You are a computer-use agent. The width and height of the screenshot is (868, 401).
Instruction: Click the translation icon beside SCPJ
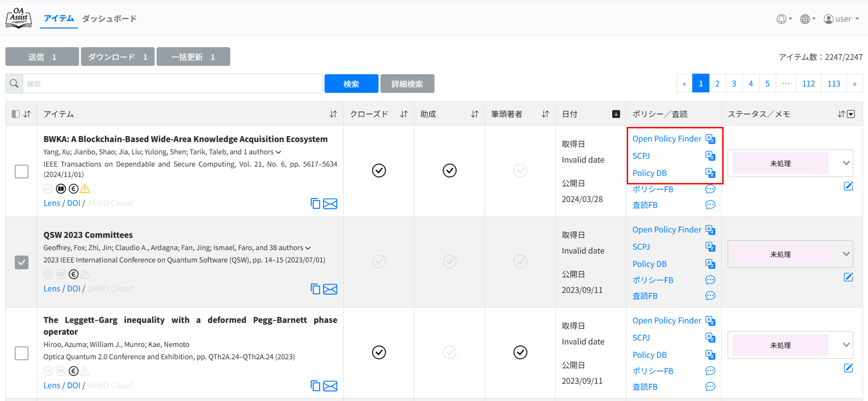point(710,155)
